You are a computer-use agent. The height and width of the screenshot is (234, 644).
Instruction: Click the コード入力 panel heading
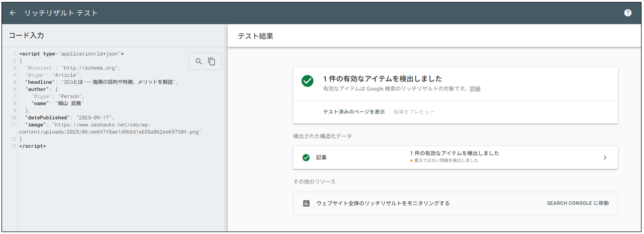point(26,36)
